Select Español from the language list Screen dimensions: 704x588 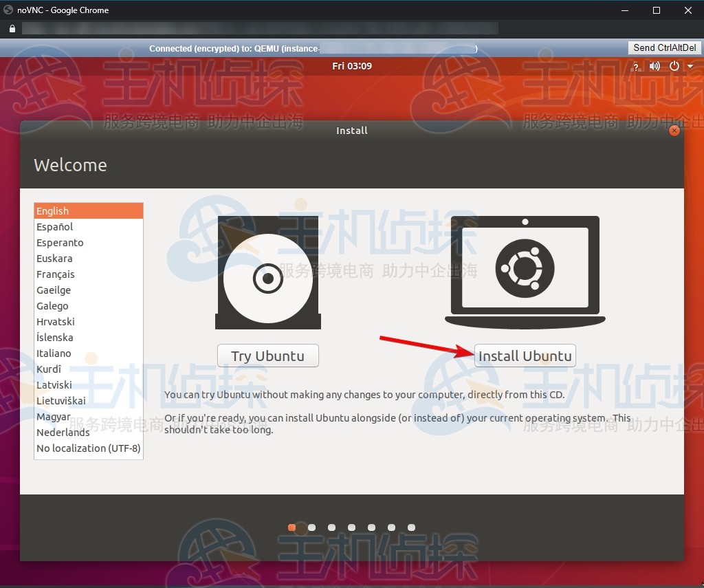[55, 227]
